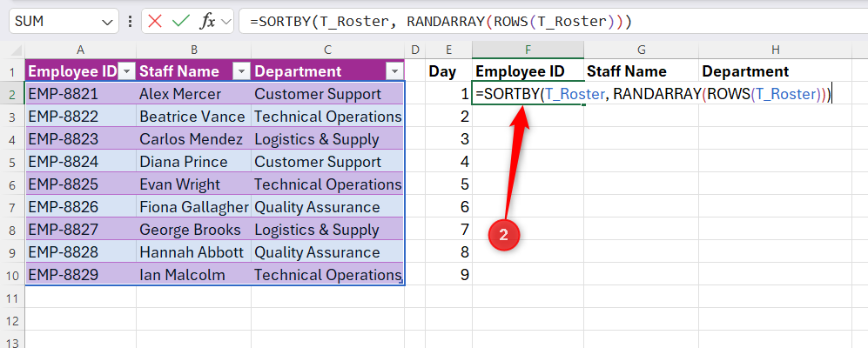Screen dimensions: 868x348
Task: Open the Department filter dropdown
Action: click(x=394, y=71)
